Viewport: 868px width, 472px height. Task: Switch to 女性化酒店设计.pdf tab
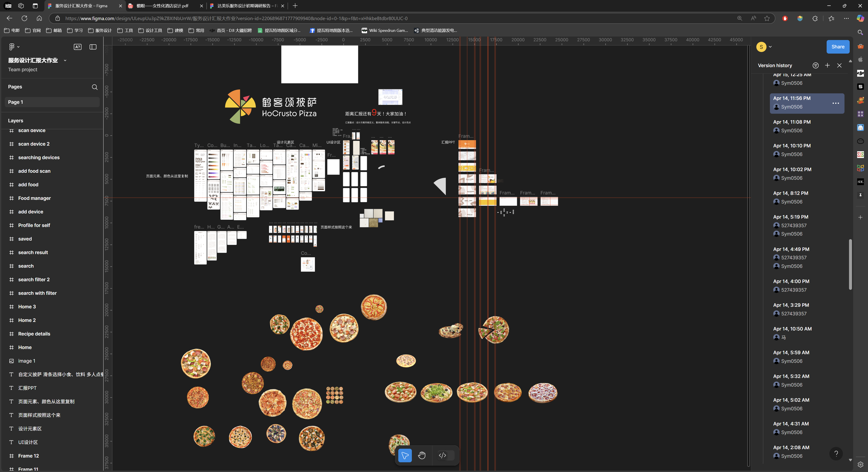click(165, 6)
